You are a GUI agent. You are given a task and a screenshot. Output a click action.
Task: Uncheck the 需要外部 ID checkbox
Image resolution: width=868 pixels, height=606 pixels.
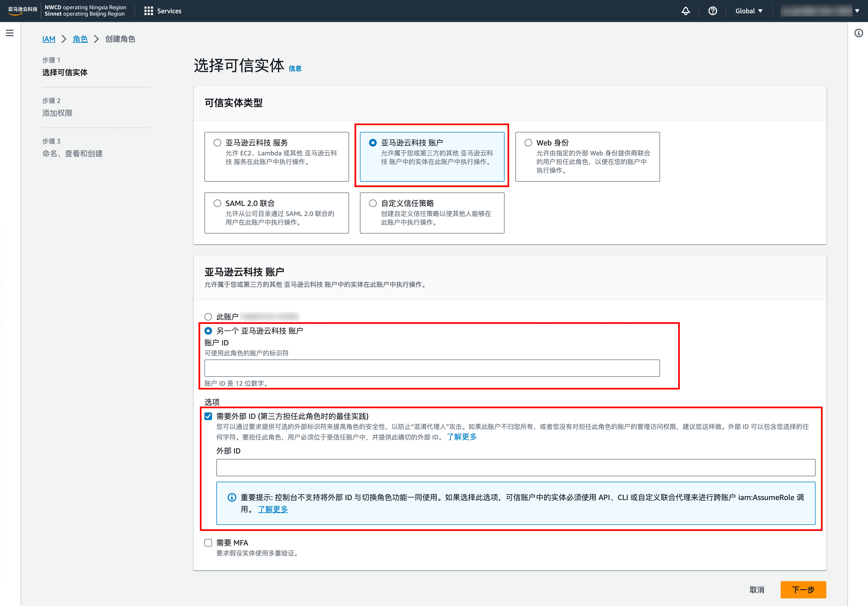pos(208,416)
